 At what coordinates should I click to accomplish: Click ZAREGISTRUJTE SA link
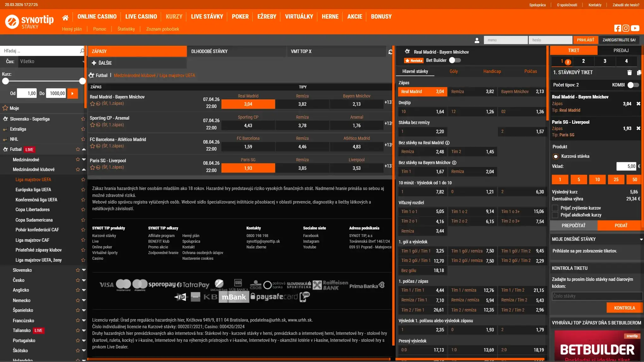pos(619,40)
